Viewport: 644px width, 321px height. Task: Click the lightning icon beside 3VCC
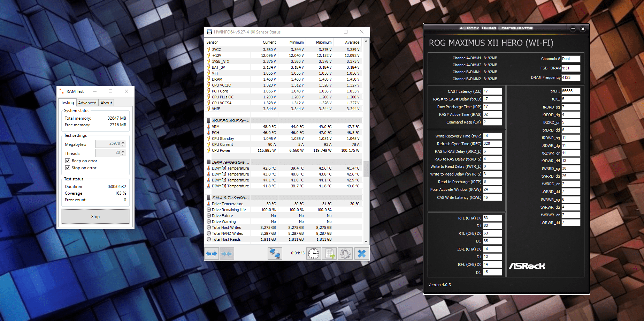pyautogui.click(x=209, y=50)
